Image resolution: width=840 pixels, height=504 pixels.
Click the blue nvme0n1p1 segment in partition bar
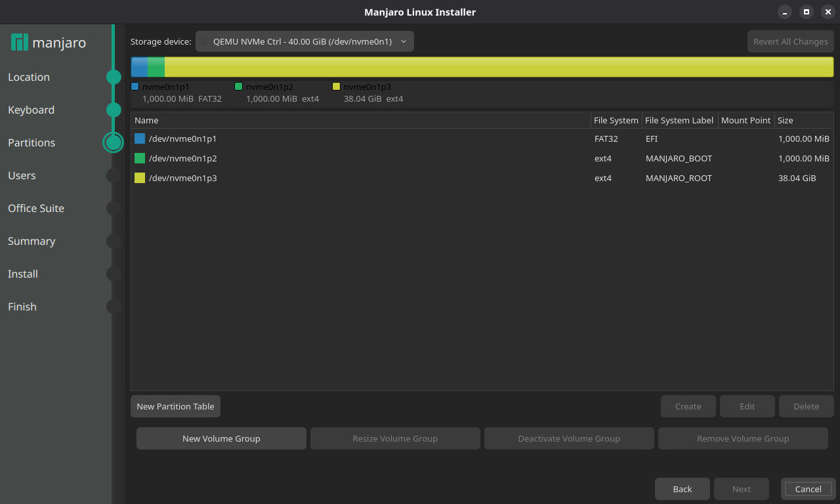(x=139, y=67)
